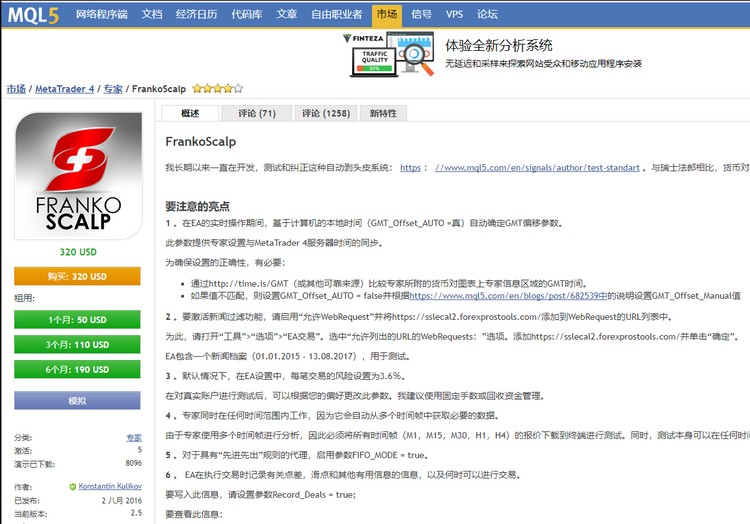Switch to the 新特性 tab
Image resolution: width=750 pixels, height=524 pixels.
[383, 113]
